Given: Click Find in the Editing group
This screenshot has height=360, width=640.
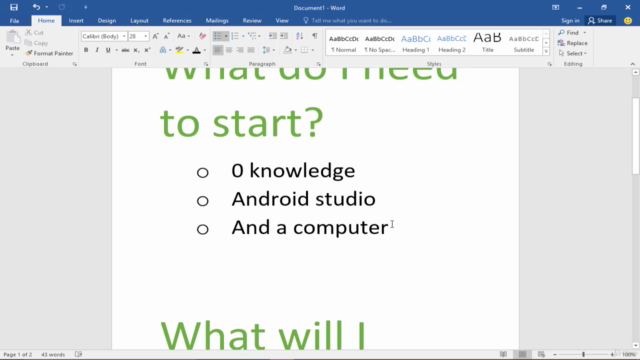Looking at the screenshot, I should [569, 33].
